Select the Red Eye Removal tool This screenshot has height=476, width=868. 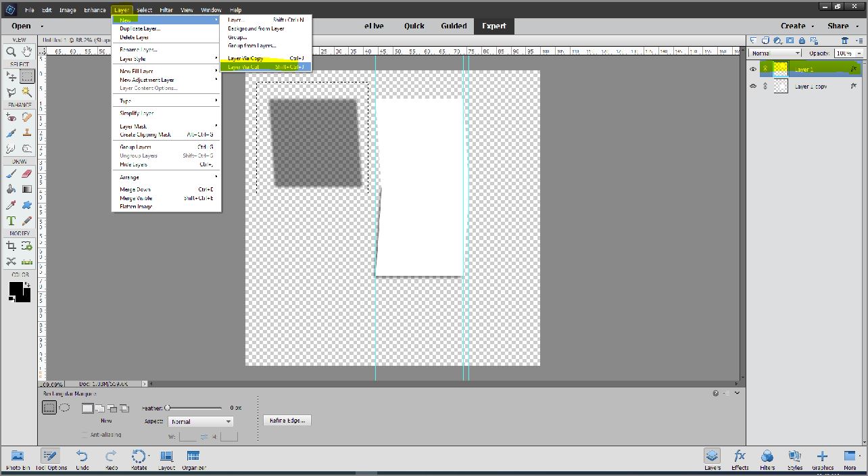[x=11, y=117]
